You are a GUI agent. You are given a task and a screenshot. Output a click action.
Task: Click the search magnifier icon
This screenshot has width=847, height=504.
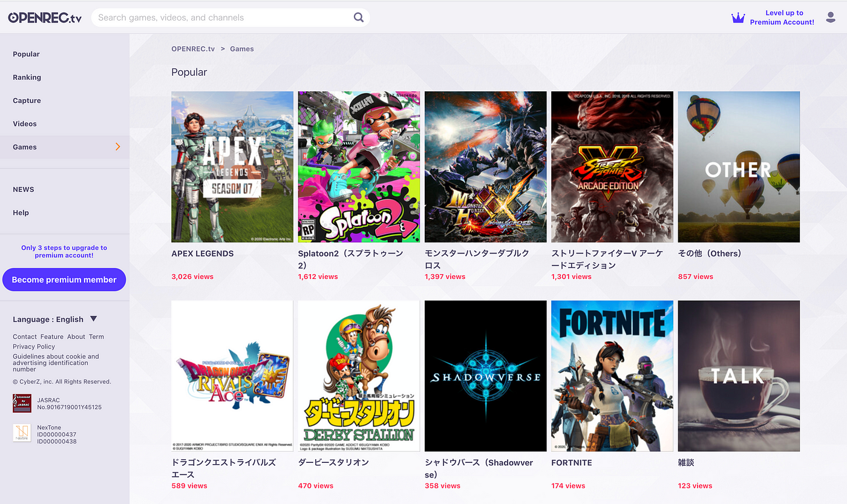point(359,18)
